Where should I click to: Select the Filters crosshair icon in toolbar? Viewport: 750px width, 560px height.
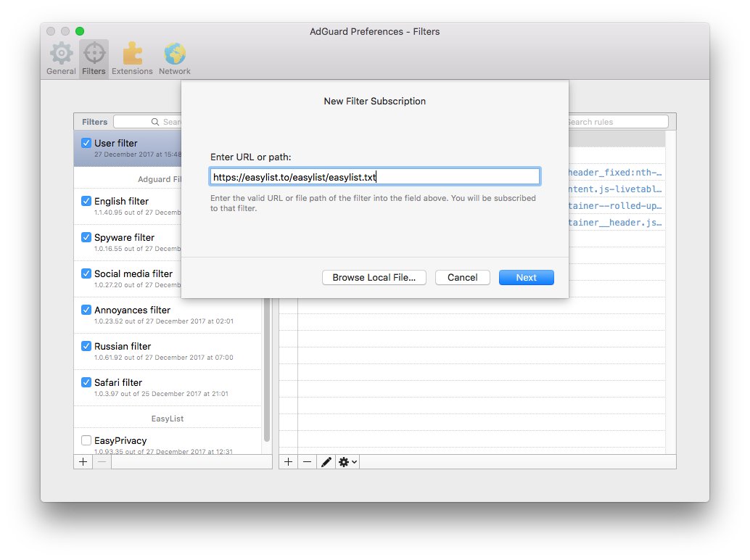pyautogui.click(x=94, y=54)
